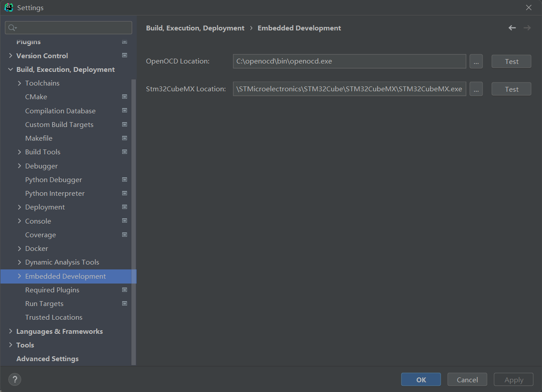Image resolution: width=542 pixels, height=392 pixels.
Task: Test the Stm32CubeMX location
Action: click(511, 89)
